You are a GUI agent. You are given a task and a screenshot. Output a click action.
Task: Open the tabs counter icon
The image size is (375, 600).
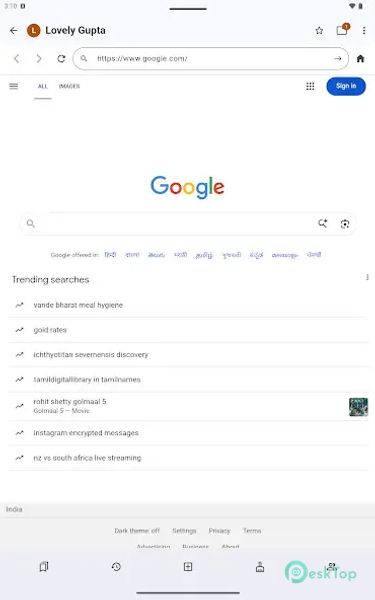tap(342, 30)
